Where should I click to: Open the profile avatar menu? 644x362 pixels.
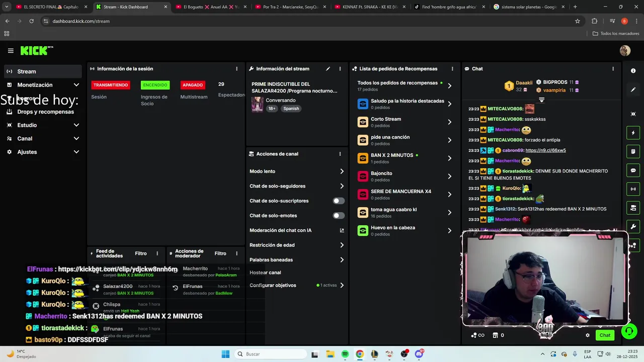pyautogui.click(x=625, y=50)
